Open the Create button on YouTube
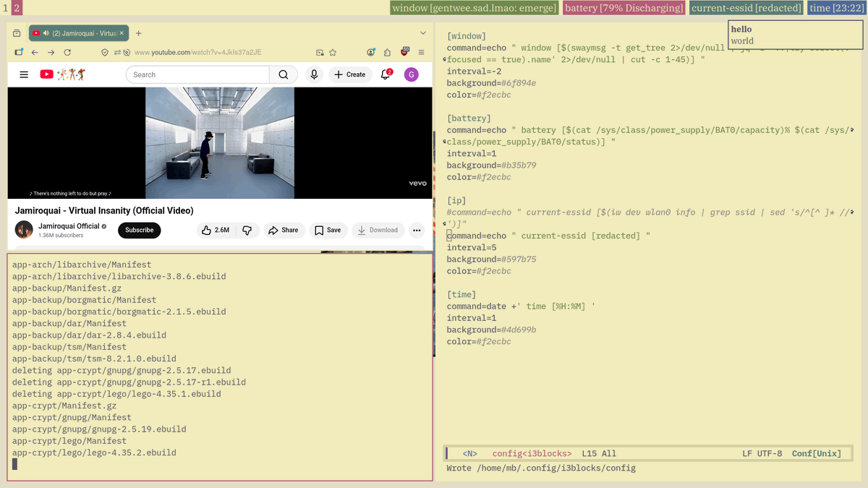 pos(350,74)
